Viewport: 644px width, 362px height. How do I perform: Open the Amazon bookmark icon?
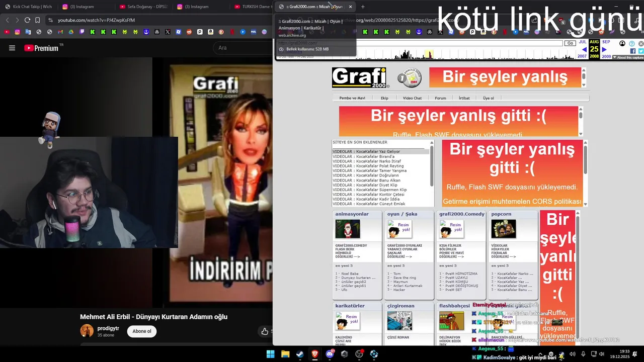click(x=210, y=32)
